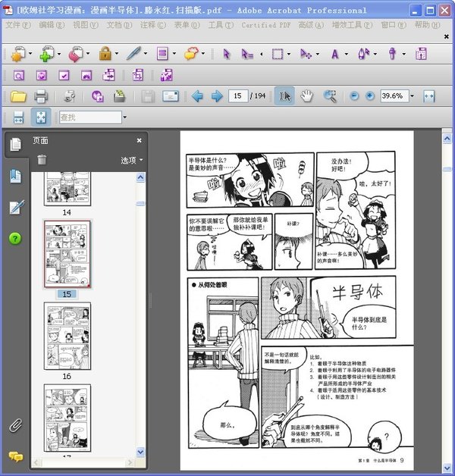Click the Email envelope icon

click(171, 96)
